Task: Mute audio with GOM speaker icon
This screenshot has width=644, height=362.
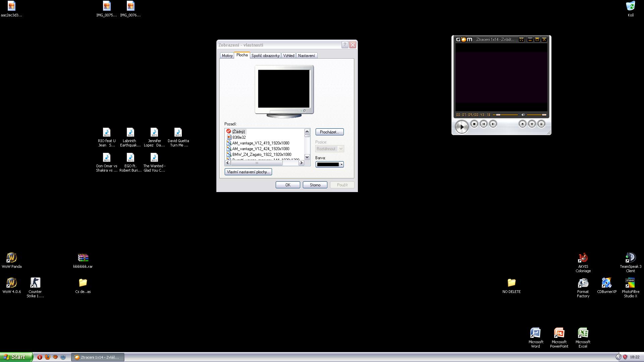Action: click(x=523, y=115)
